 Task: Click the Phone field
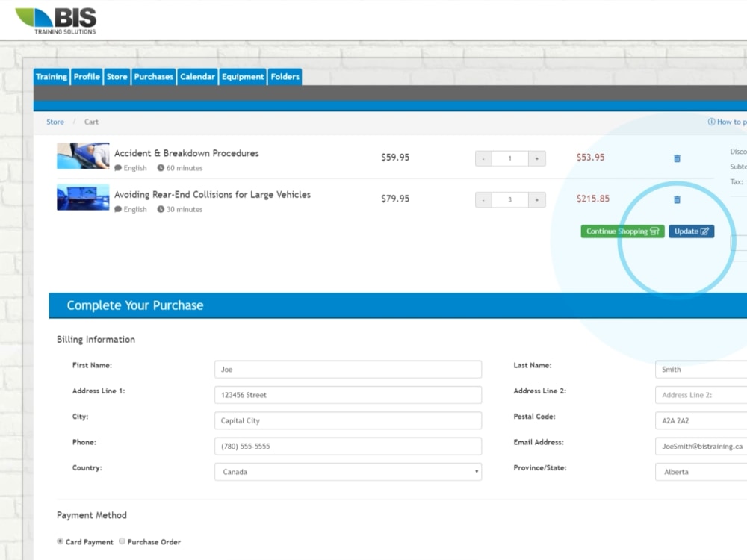[348, 447]
